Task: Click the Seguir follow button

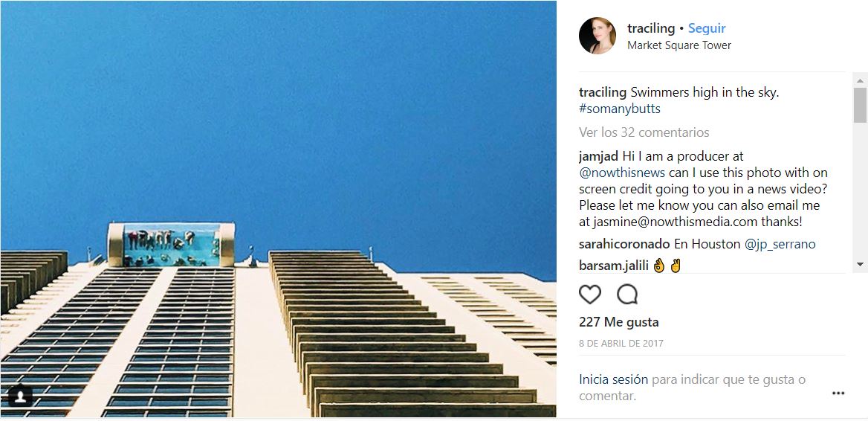Action: [706, 28]
